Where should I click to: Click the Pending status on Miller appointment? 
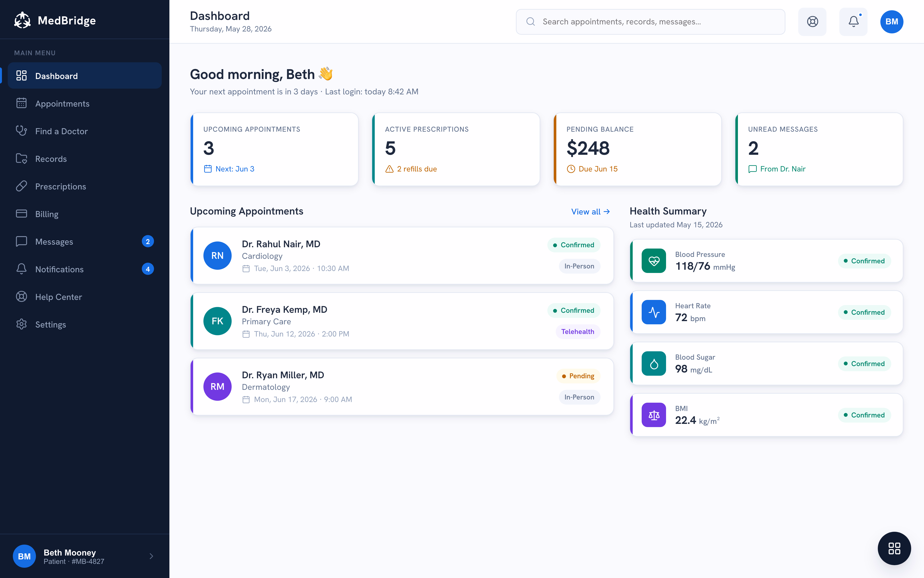(x=578, y=376)
